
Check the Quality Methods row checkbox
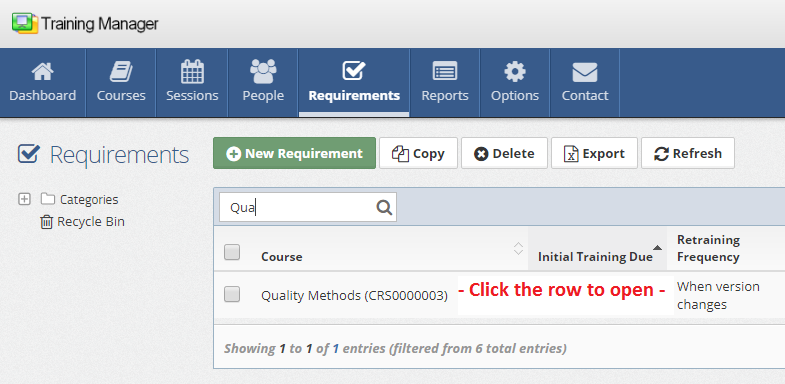[x=232, y=294]
